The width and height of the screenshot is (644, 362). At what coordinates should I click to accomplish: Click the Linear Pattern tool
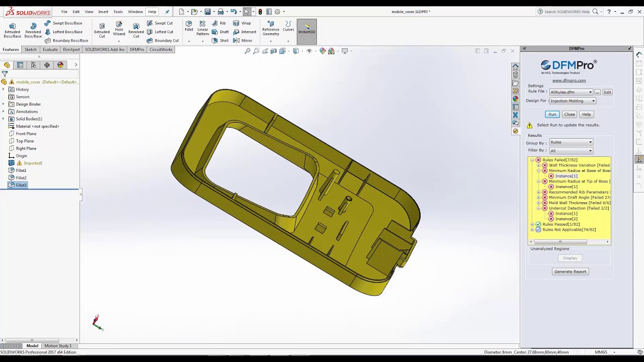coord(202,28)
